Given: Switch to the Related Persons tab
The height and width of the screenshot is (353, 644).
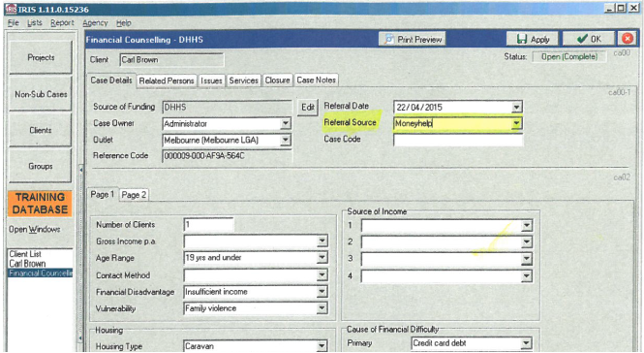Looking at the screenshot, I should [167, 80].
